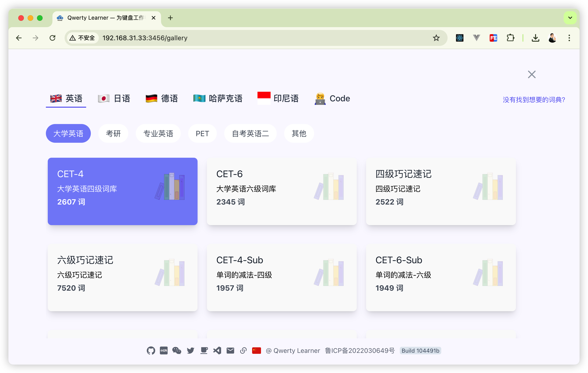Select the 考研 category filter
Screen dimensions: 588x373
pos(113,134)
